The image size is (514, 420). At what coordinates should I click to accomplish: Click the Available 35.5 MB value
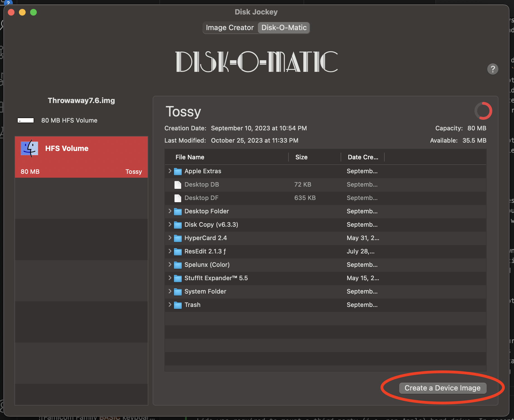pyautogui.click(x=474, y=140)
